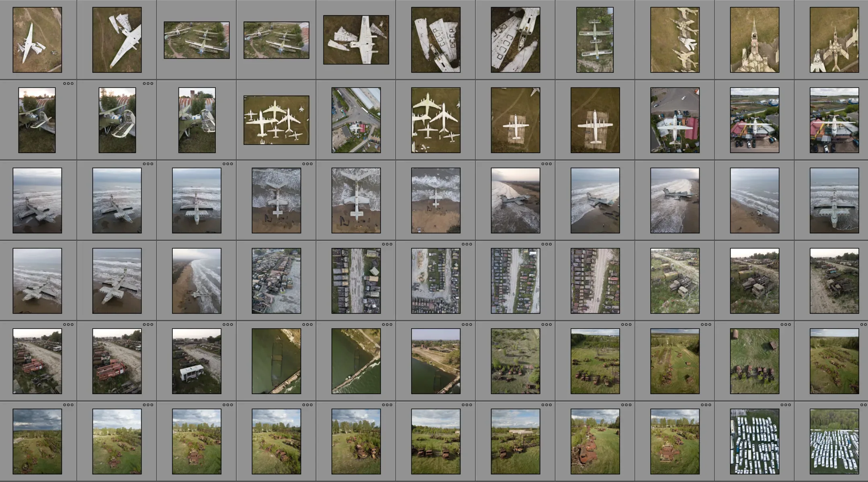
Task: Click the three-dot badge on the first red fire trucks thumbnail
Action: coord(68,325)
